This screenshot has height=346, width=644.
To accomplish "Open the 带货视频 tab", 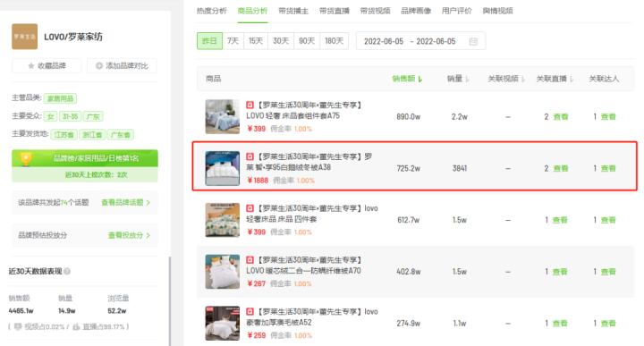I will 375,11.
